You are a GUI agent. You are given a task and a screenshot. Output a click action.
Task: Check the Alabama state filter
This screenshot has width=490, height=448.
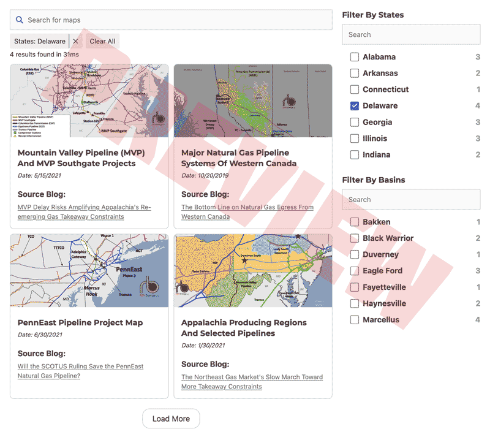pos(355,57)
